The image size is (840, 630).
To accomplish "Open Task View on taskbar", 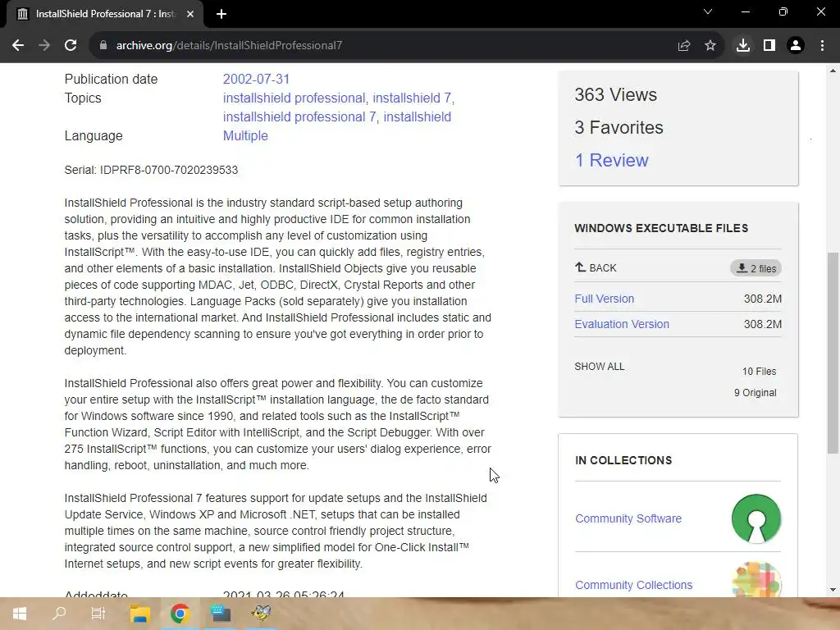I will [x=98, y=614].
